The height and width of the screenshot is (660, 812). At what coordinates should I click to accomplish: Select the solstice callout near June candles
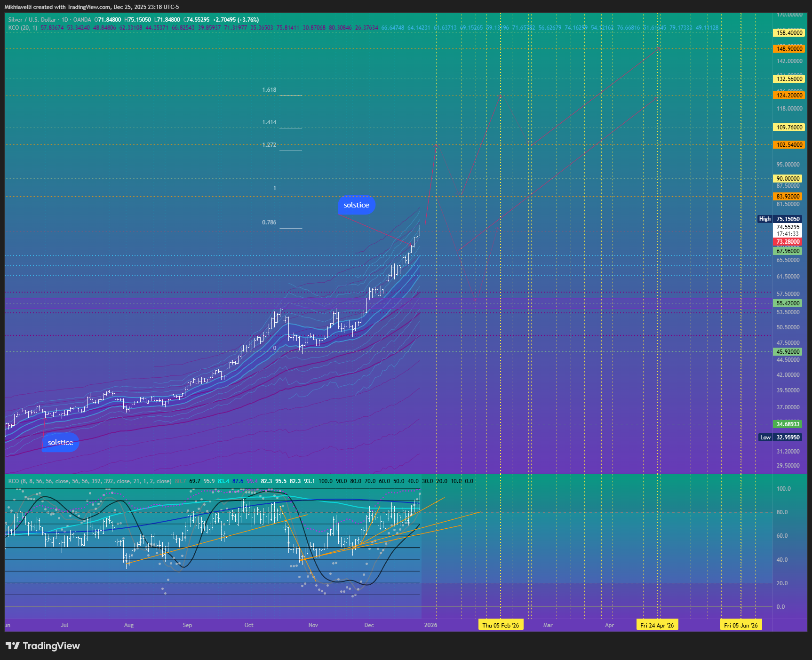tap(60, 443)
